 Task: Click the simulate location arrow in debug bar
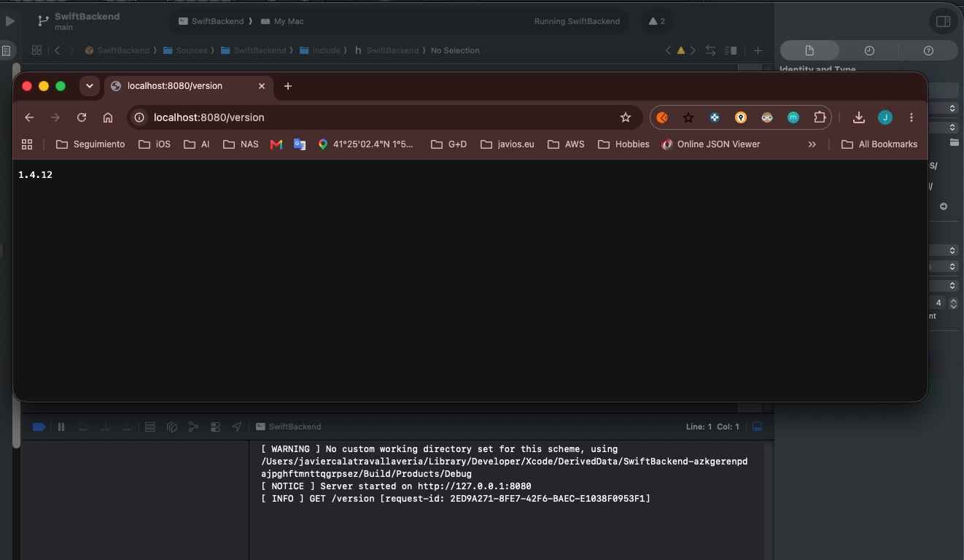pyautogui.click(x=237, y=427)
